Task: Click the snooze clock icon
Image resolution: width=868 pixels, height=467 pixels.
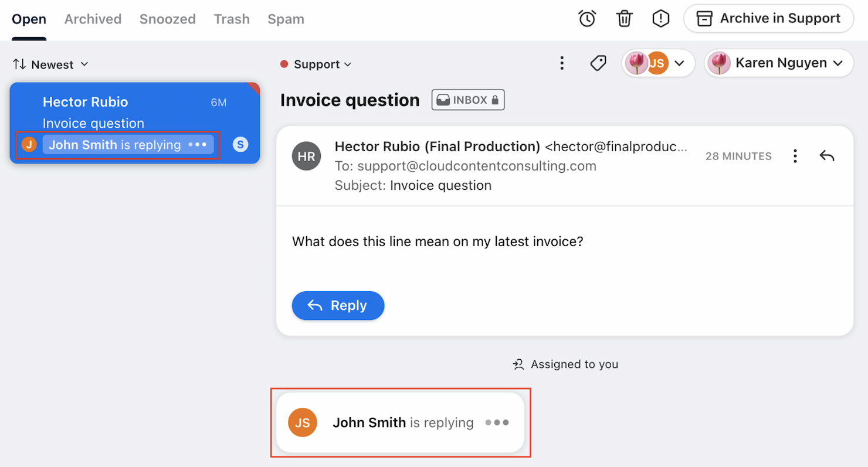Action: (586, 19)
